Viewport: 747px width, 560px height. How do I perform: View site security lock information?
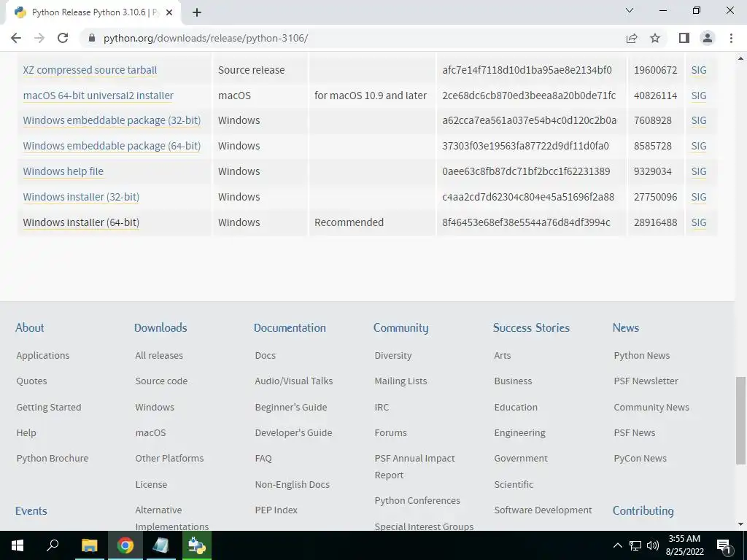[92, 38]
